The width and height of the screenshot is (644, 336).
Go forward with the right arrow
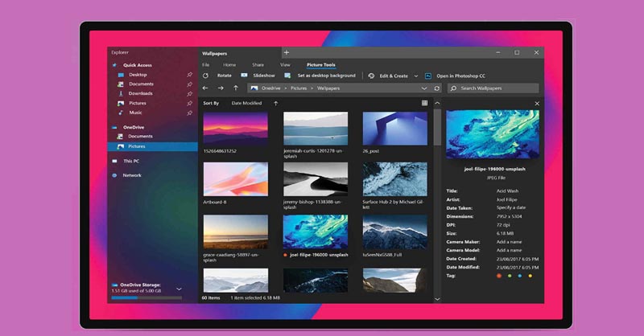pos(221,88)
